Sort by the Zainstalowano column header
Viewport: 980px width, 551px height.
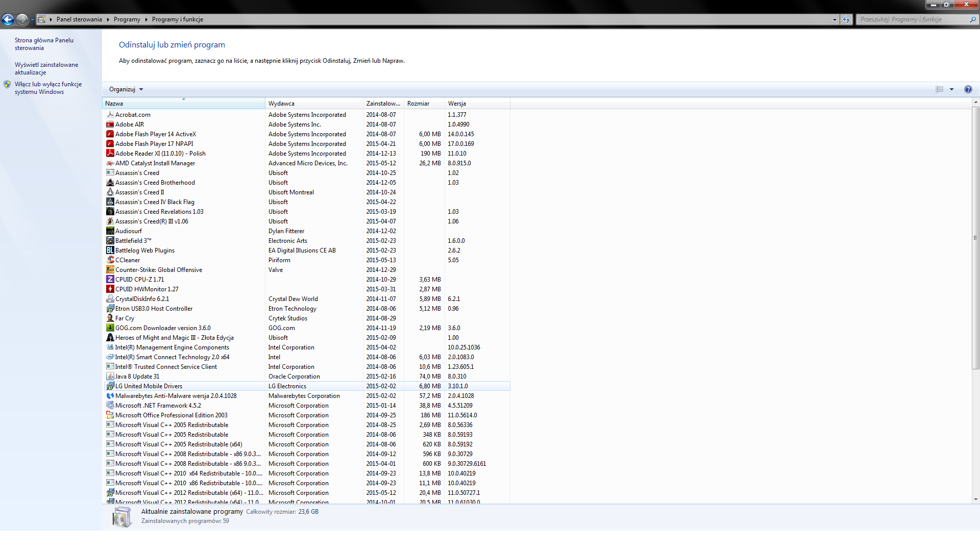click(383, 104)
